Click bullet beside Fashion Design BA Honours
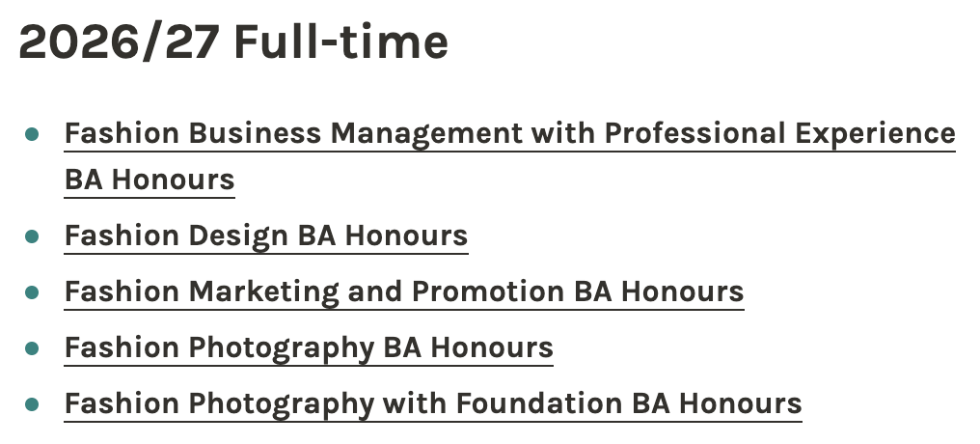The height and width of the screenshot is (444, 980). [x=33, y=236]
